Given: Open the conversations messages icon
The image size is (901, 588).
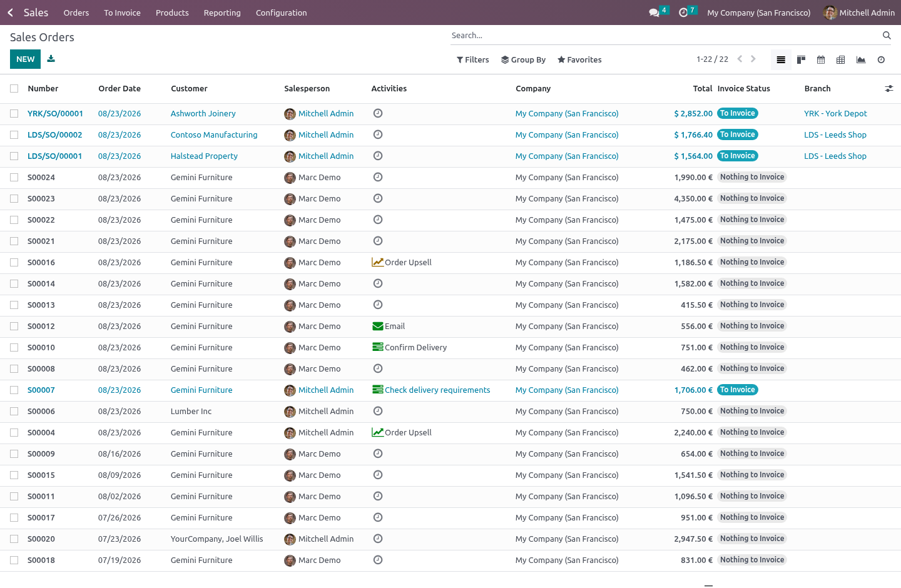Looking at the screenshot, I should (654, 13).
